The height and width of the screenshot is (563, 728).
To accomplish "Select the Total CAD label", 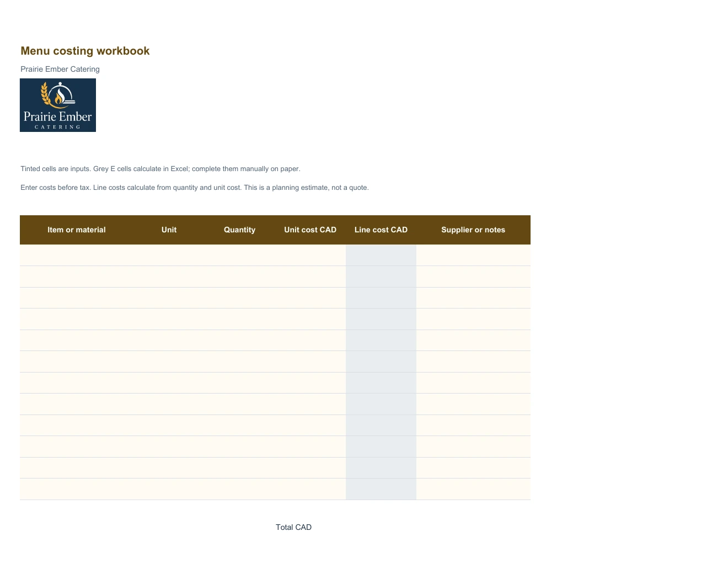I will pyautogui.click(x=293, y=527).
